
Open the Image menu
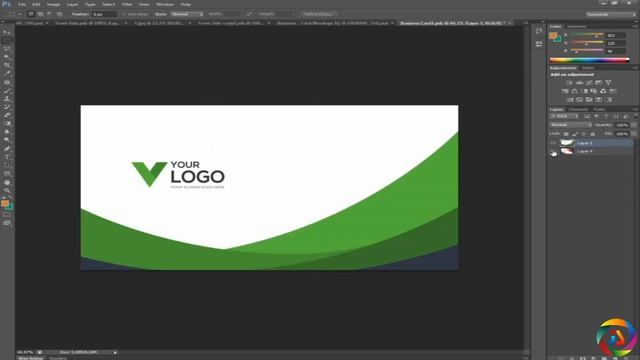(x=53, y=4)
